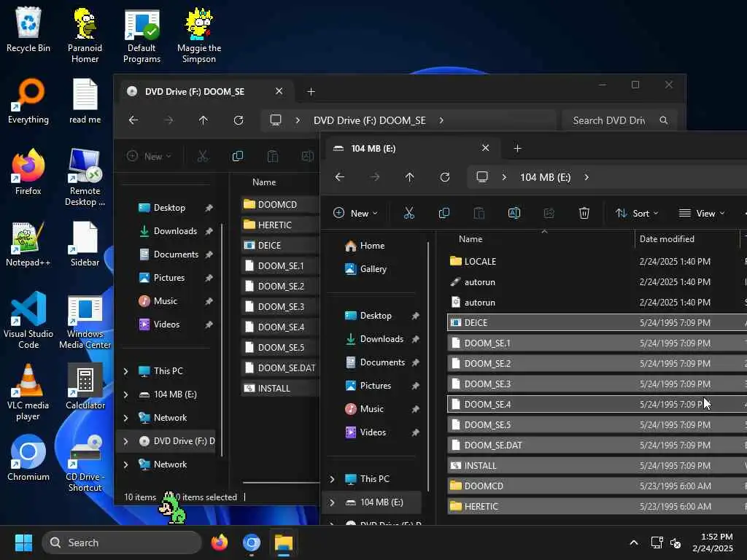Image resolution: width=747 pixels, height=560 pixels.
Task: Open the CD Drive - Shortcut icon
Action: (x=85, y=463)
